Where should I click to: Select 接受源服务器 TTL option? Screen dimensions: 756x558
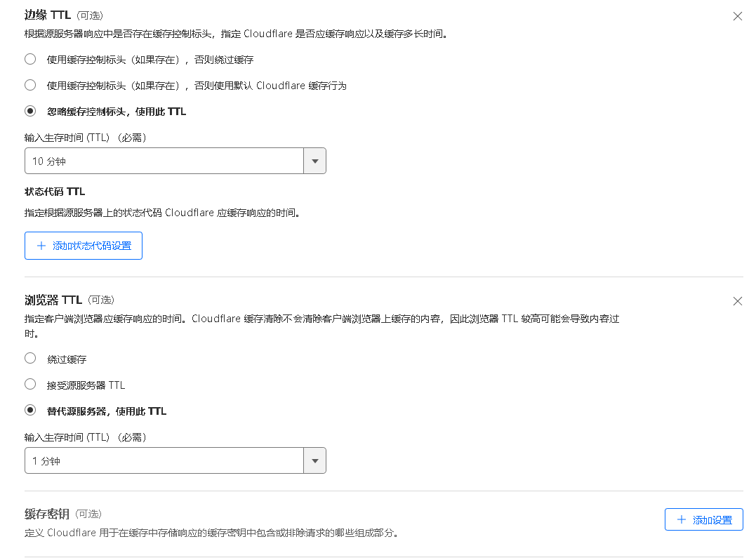(29, 384)
